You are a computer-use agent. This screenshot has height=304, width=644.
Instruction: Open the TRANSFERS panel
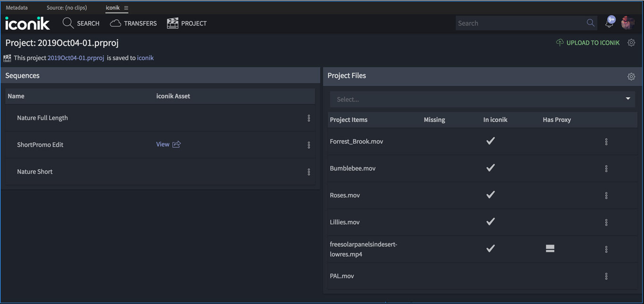[x=134, y=23]
